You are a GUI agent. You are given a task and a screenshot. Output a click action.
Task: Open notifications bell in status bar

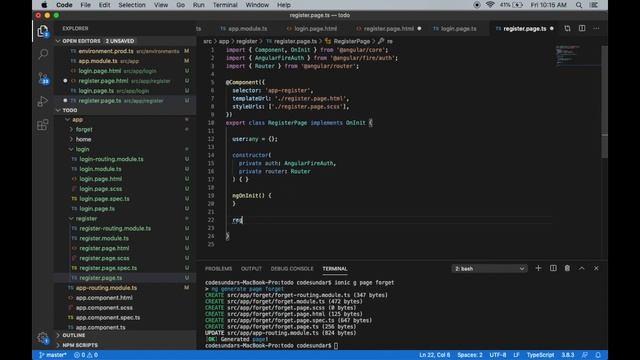click(x=598, y=355)
